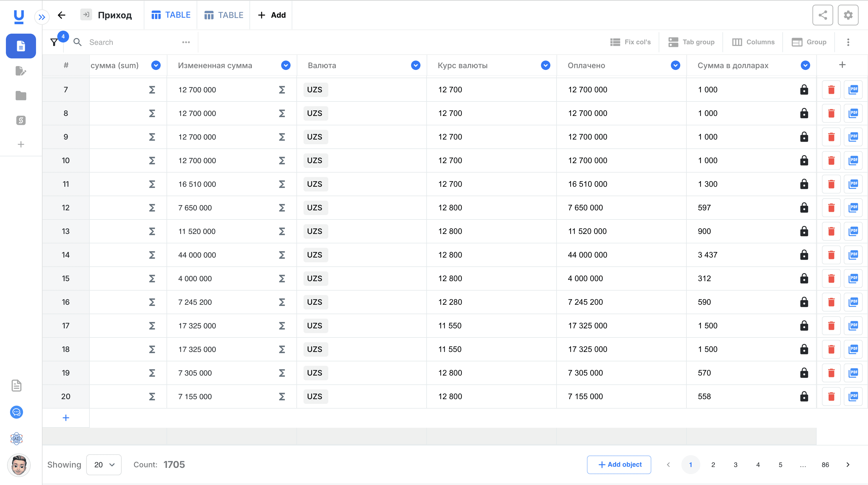Open the chat bubble icon in sidebar
Image resolution: width=868 pixels, height=485 pixels.
pos(17,412)
